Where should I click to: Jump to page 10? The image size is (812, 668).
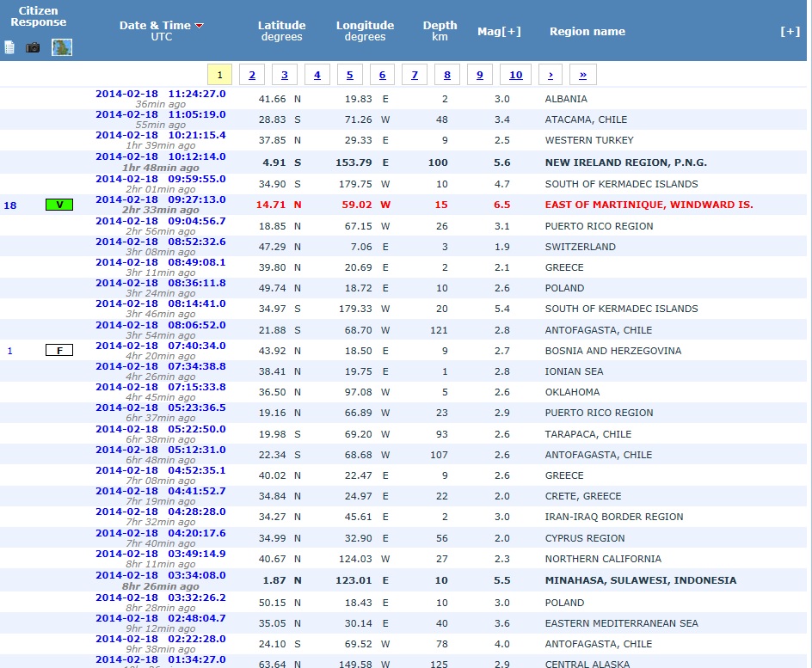[x=516, y=75]
